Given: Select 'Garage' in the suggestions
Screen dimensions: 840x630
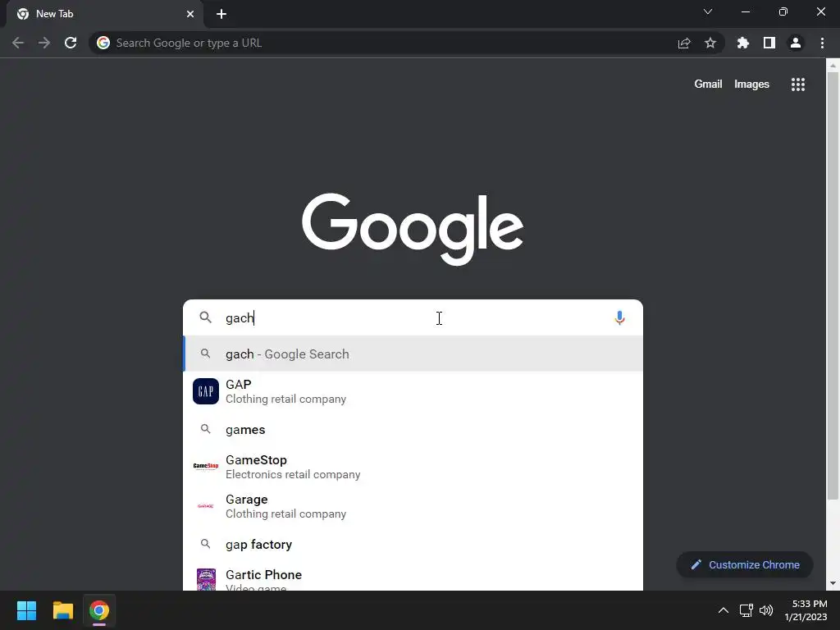Looking at the screenshot, I should click(x=413, y=505).
